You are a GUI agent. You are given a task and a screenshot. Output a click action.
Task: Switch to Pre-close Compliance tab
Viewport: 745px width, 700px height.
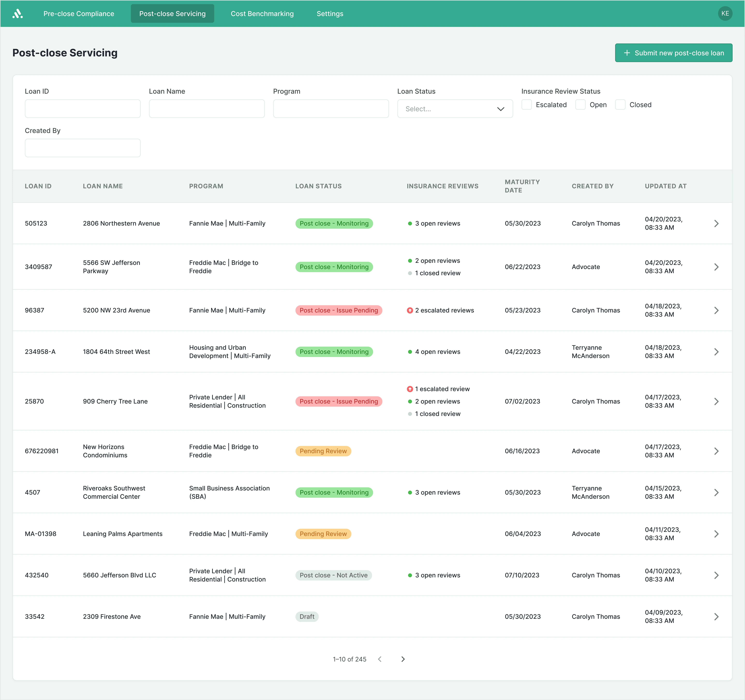click(x=79, y=13)
